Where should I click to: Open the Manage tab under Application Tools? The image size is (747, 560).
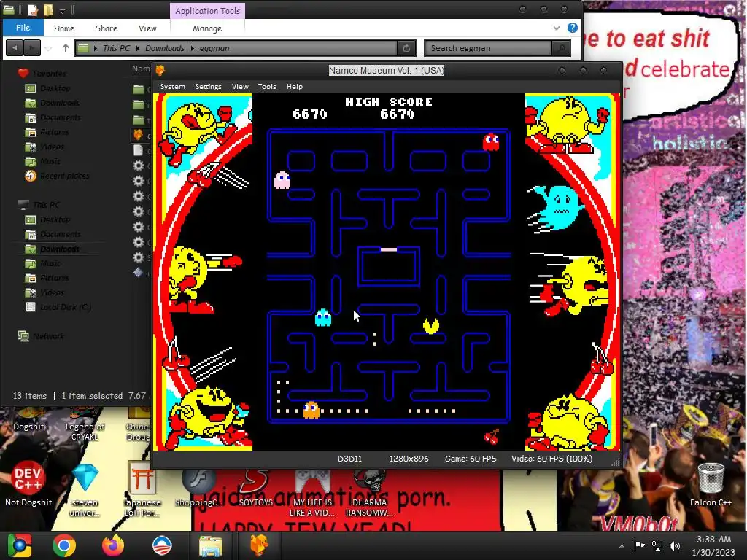[x=207, y=28]
